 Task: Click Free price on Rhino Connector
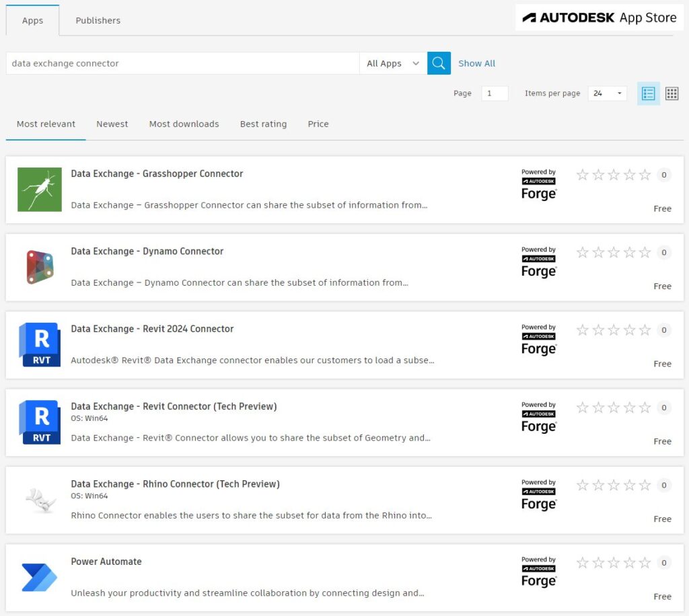pyautogui.click(x=662, y=519)
